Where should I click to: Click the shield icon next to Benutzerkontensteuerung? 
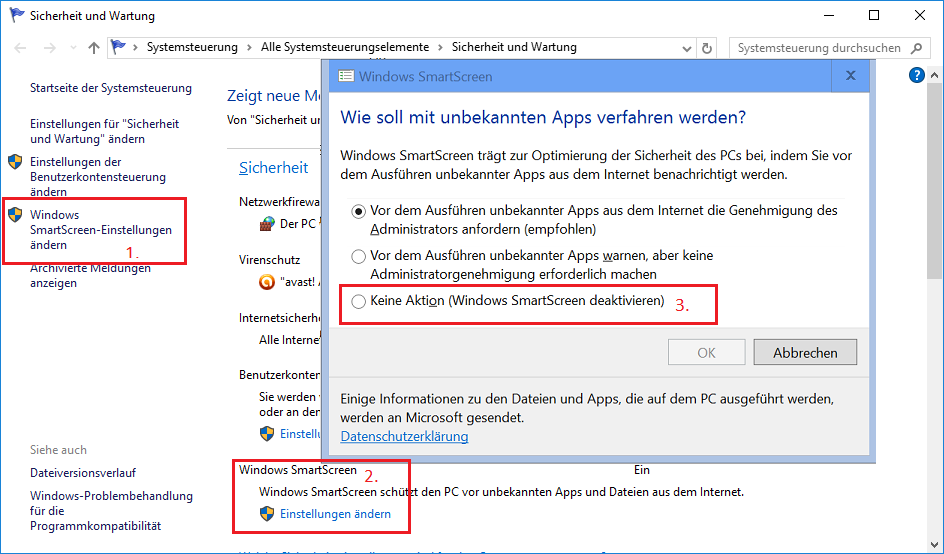(15, 162)
